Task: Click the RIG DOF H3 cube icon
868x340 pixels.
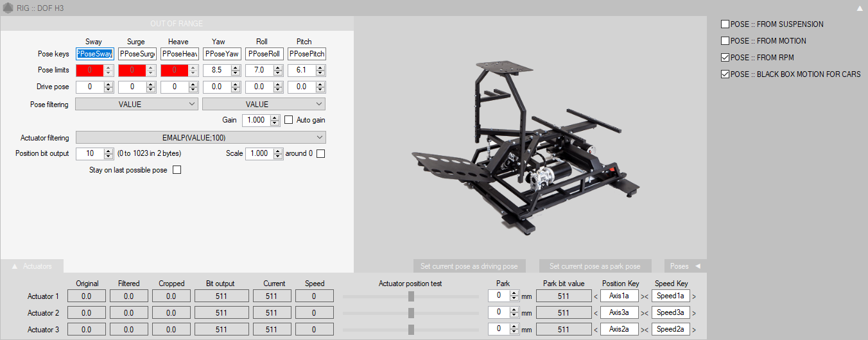Action: point(8,8)
